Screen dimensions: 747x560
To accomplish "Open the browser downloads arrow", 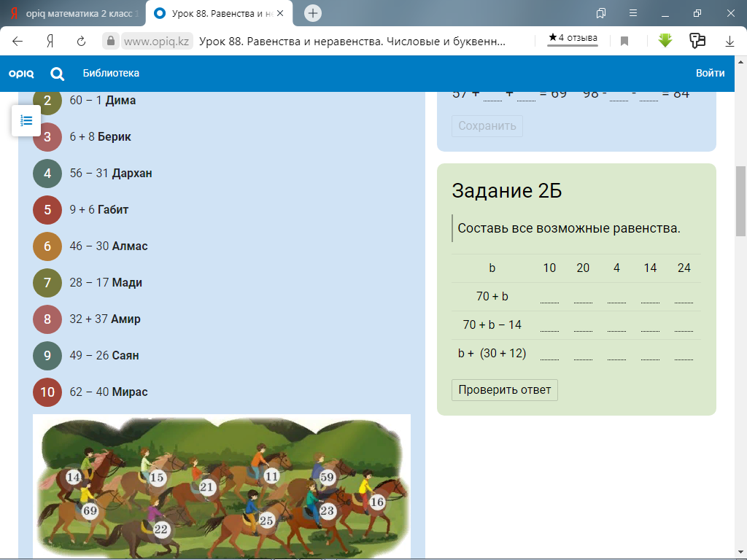I will [x=729, y=42].
